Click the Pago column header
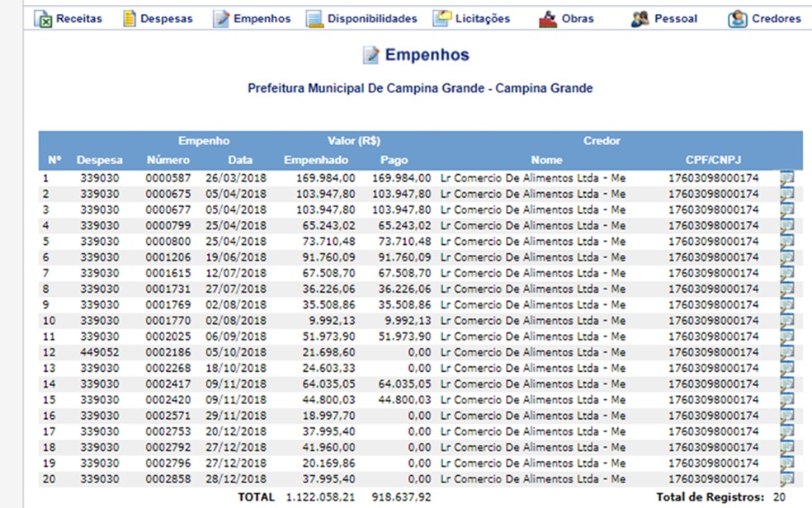 coord(394,160)
